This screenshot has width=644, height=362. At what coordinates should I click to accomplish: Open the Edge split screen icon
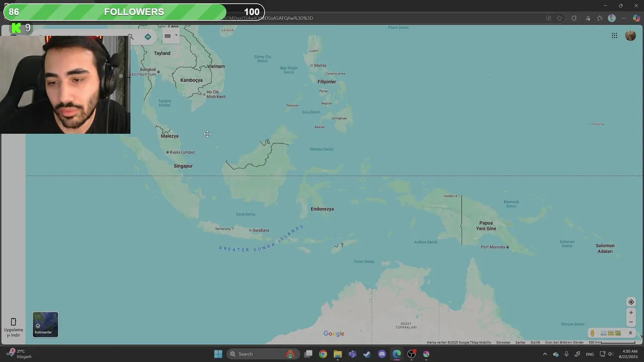(548, 18)
